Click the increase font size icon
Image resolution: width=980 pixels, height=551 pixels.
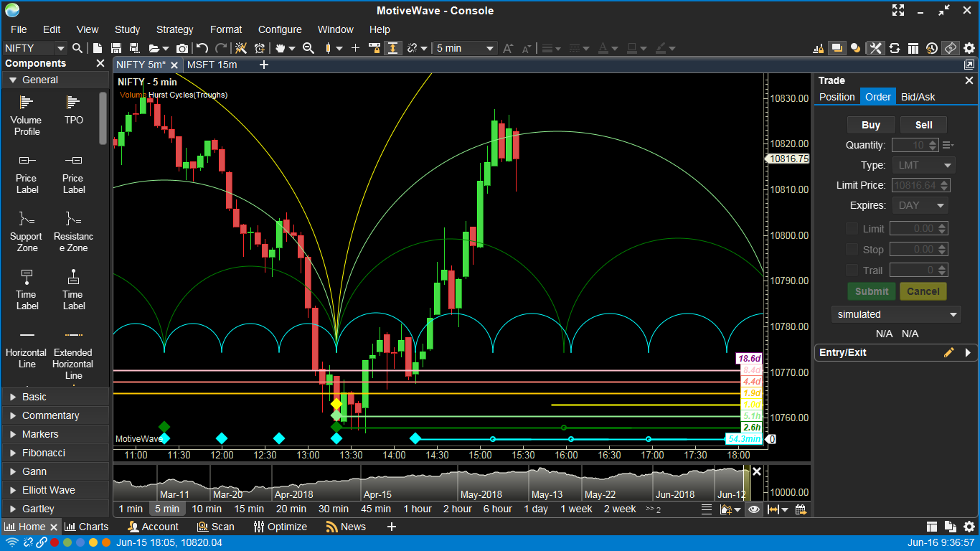click(508, 48)
